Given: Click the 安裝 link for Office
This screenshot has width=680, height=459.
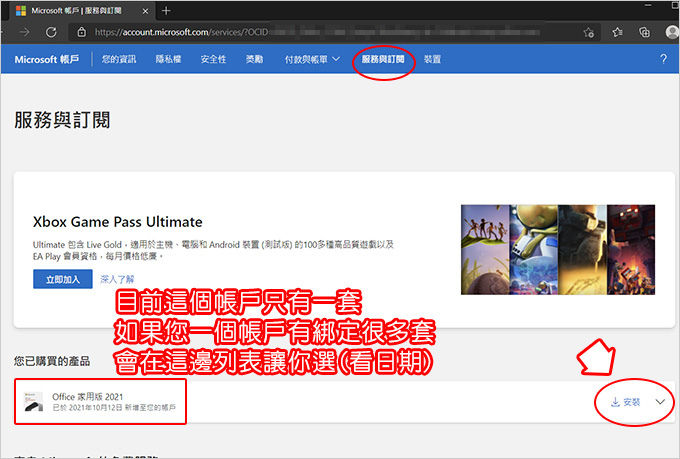Looking at the screenshot, I should pyautogui.click(x=631, y=402).
